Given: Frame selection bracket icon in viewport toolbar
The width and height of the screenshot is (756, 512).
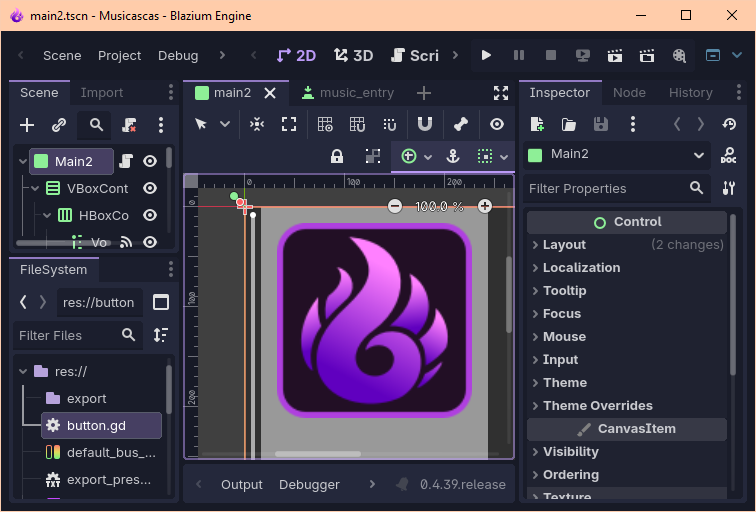Looking at the screenshot, I should (289, 124).
